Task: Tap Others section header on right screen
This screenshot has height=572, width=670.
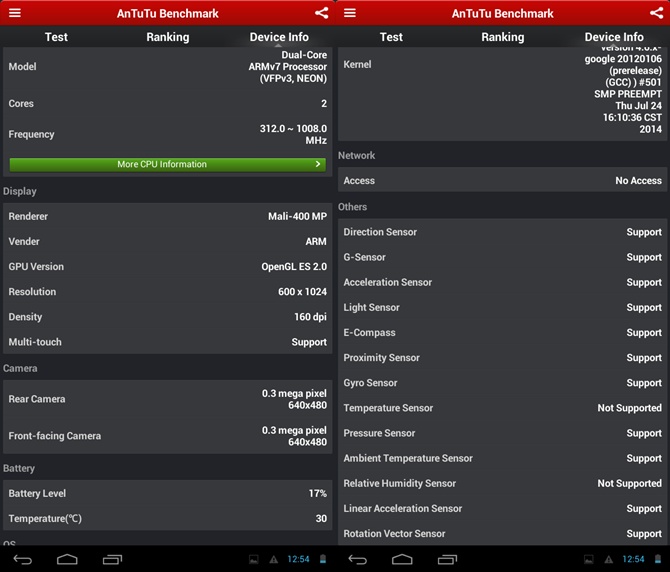Action: click(353, 207)
